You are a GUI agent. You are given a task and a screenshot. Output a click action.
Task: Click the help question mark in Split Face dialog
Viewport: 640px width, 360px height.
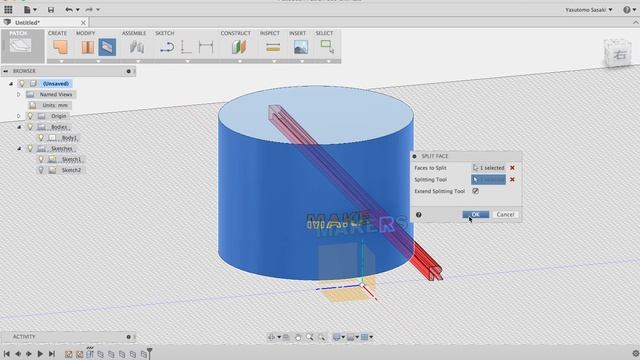[x=419, y=215]
